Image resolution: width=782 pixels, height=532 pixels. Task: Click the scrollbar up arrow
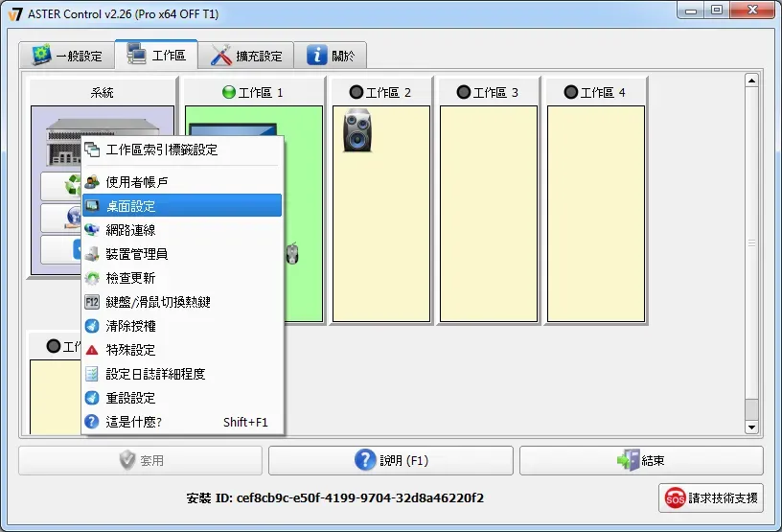[x=751, y=81]
